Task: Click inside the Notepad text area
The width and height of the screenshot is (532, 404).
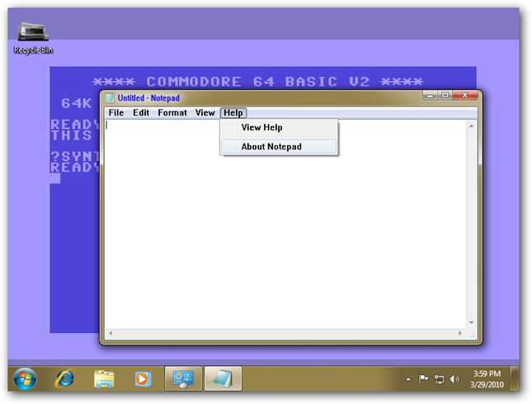Action: coord(285,224)
